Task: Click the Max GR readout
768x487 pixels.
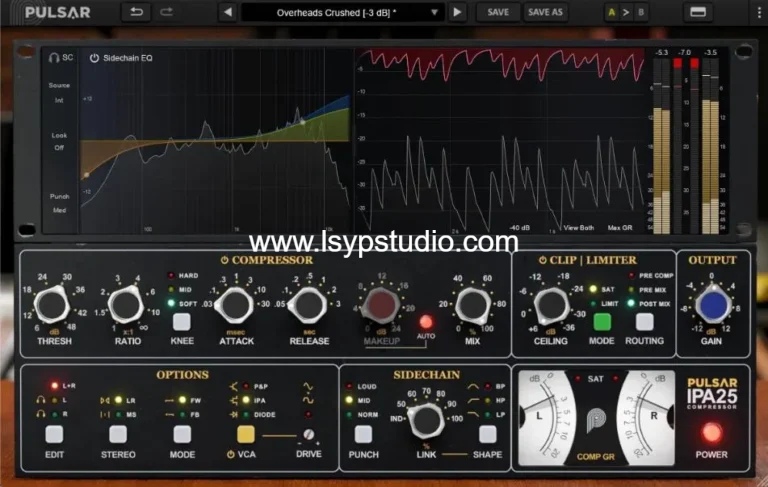Action: 620,228
